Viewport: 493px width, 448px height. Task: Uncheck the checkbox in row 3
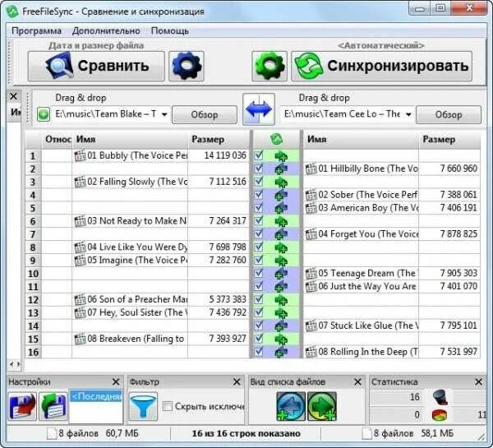259,182
